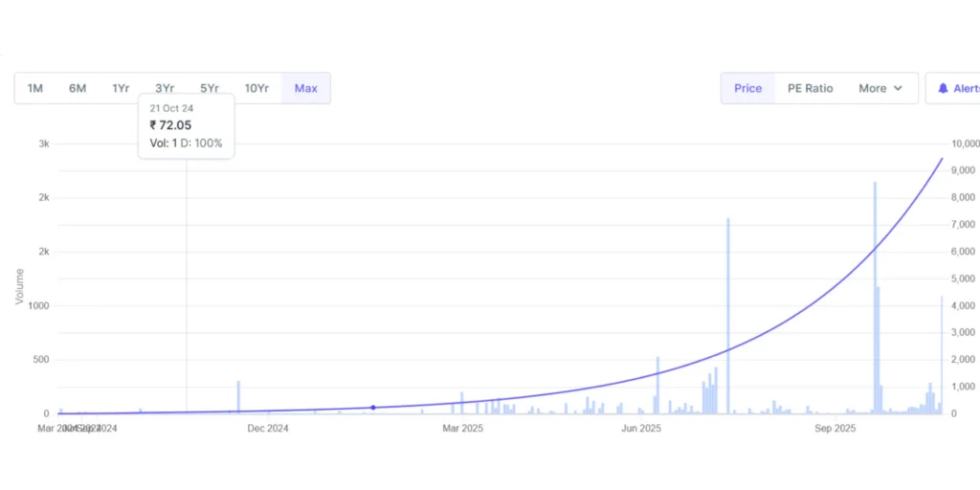
Task: Select the 1M time range
Action: (35, 88)
